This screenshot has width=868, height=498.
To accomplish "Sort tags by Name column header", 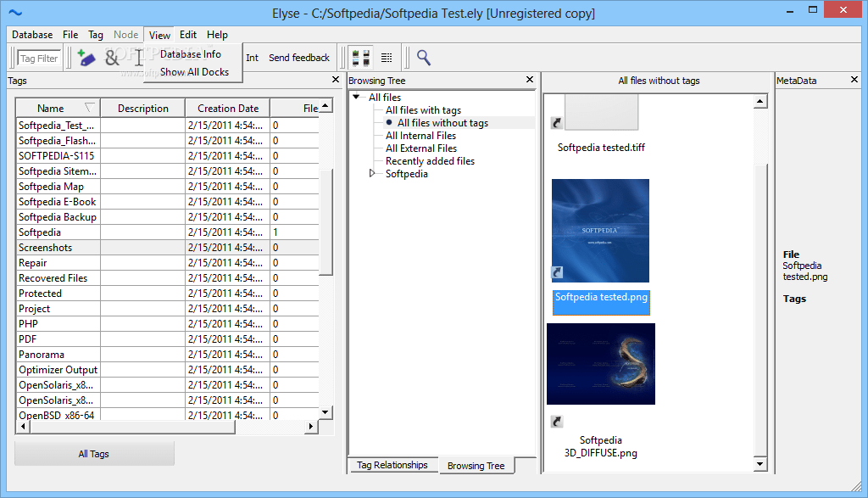I will pyautogui.click(x=58, y=109).
